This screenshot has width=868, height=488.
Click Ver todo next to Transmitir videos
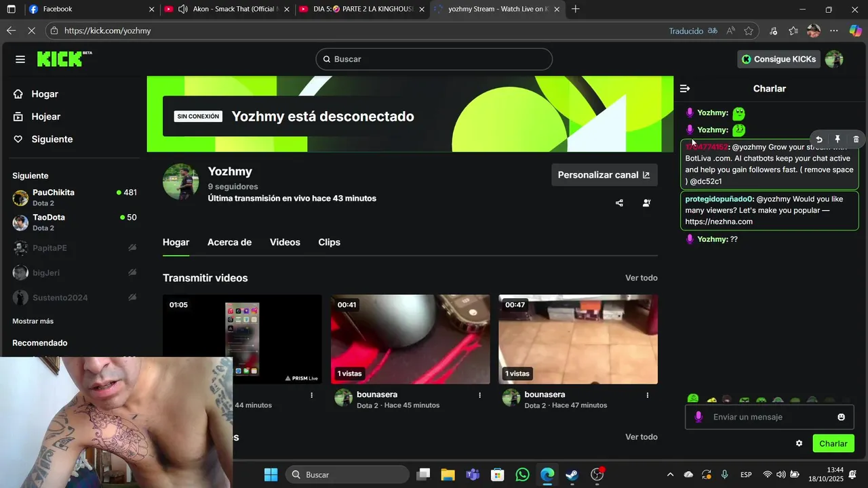coord(642,278)
